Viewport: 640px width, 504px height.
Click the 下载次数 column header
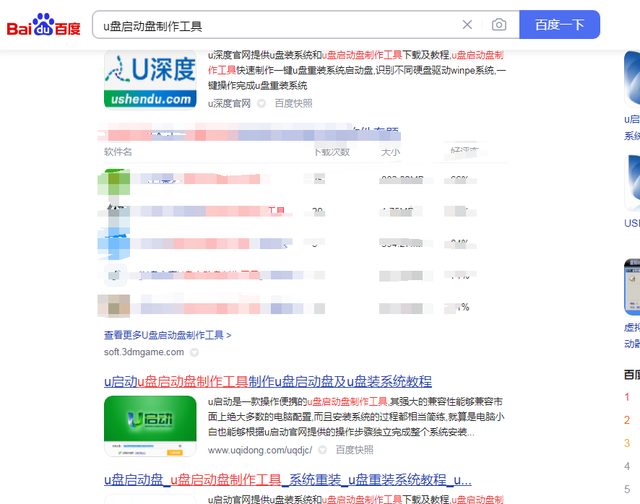pyautogui.click(x=332, y=152)
